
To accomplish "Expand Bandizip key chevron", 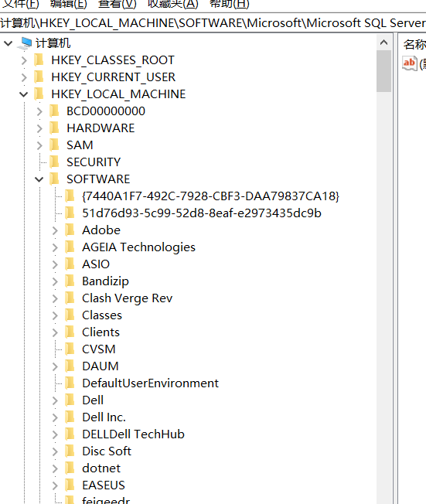I will (x=55, y=281).
